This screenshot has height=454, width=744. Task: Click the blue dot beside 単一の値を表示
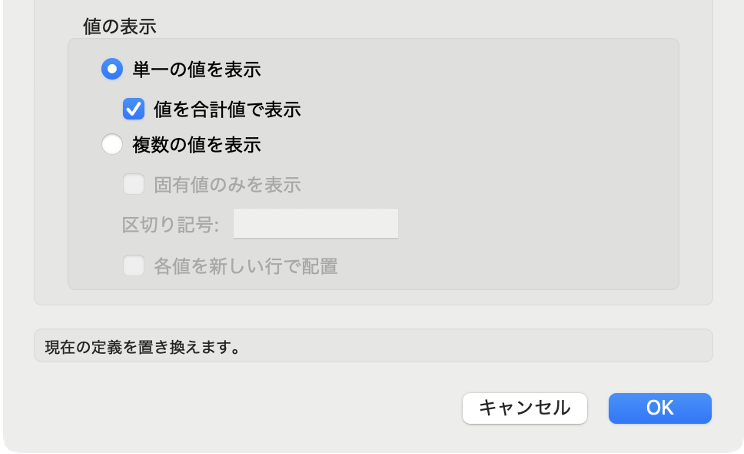[114, 70]
